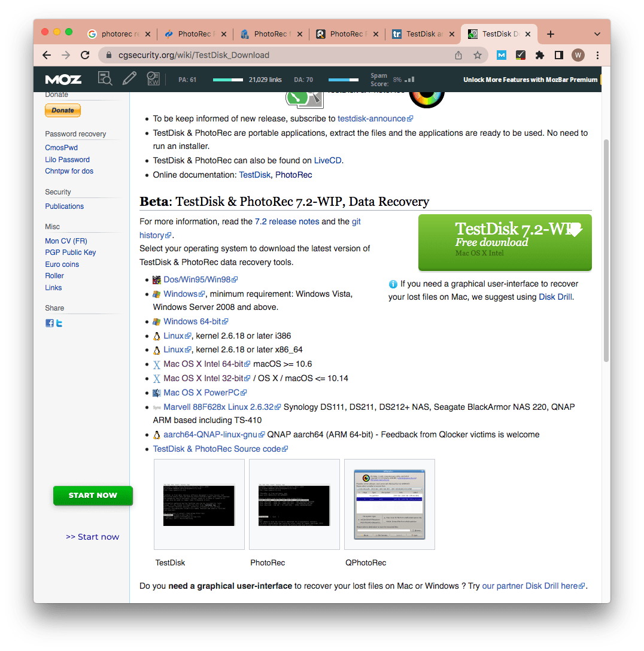Screen dimensions: 644x651
Task: Switch to the second PhotoRec tab
Action: (x=195, y=34)
